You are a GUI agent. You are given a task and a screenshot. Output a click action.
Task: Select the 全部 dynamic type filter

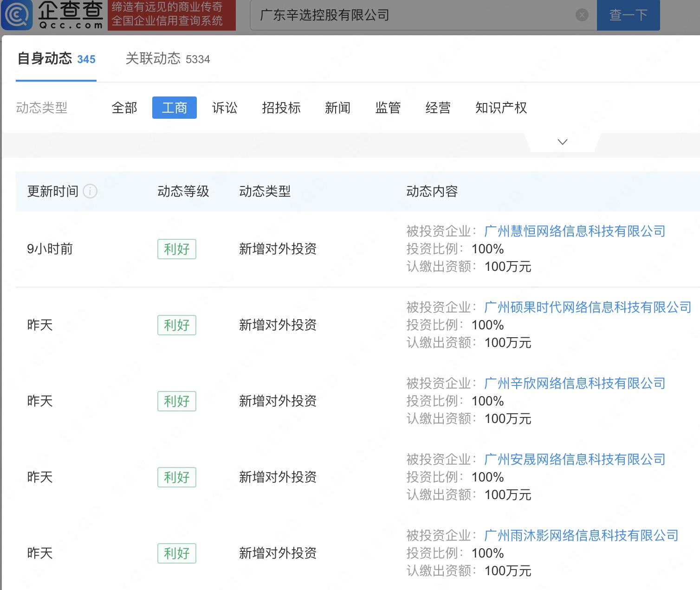(x=124, y=108)
